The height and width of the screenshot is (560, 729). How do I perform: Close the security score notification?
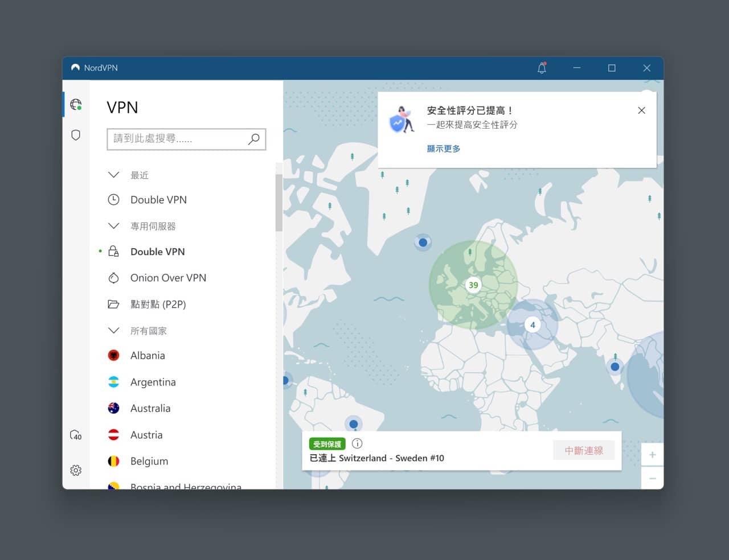(x=642, y=110)
